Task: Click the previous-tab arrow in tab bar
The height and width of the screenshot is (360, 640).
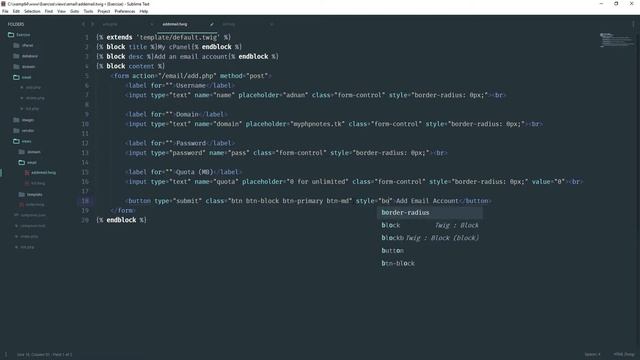Action: coord(84,24)
